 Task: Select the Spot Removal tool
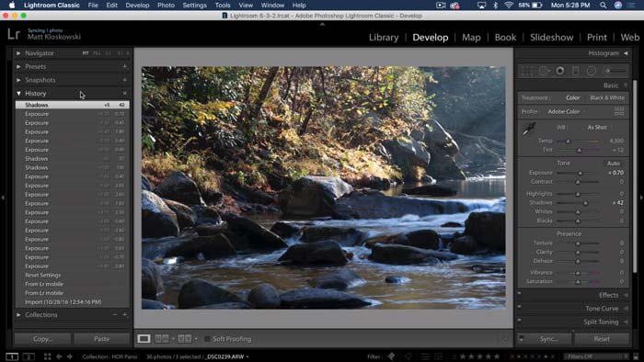[545, 71]
